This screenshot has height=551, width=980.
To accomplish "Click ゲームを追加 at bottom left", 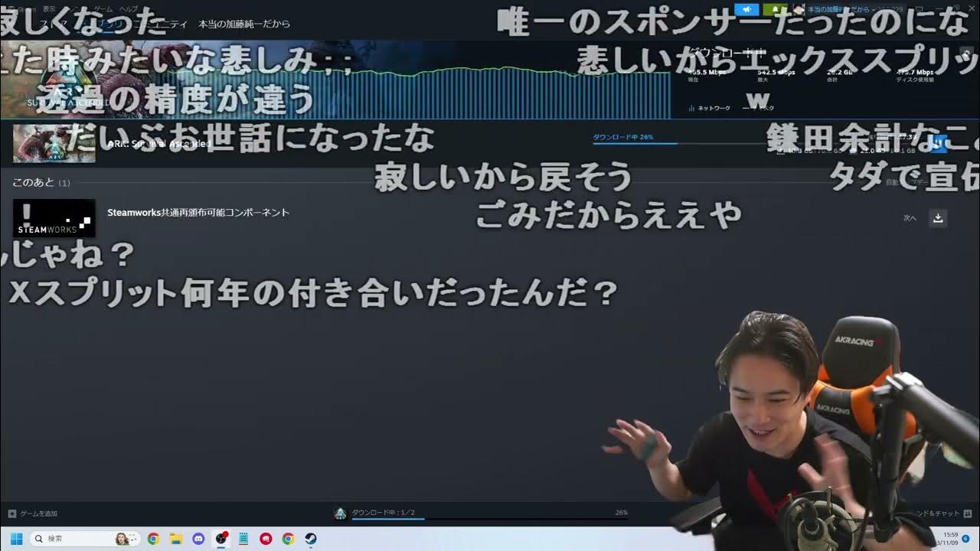I will pyautogui.click(x=33, y=514).
